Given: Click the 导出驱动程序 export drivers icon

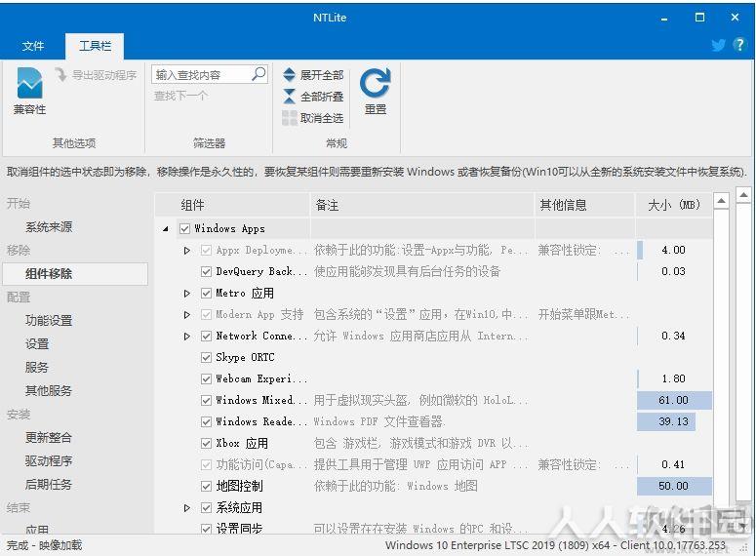Looking at the screenshot, I should point(60,75).
